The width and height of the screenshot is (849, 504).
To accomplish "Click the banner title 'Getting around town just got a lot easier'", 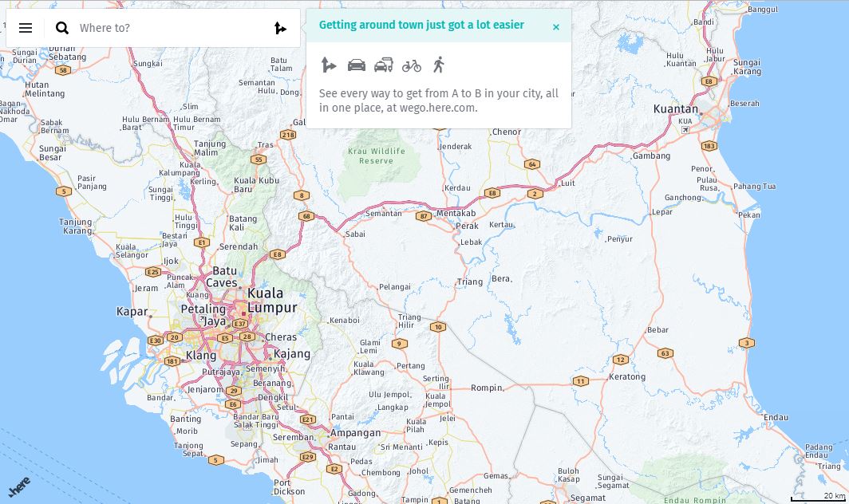I will click(x=421, y=25).
